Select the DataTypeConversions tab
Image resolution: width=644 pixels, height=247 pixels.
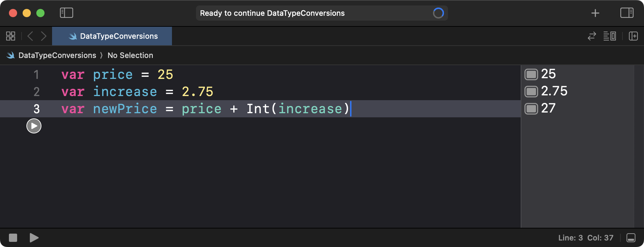click(112, 36)
